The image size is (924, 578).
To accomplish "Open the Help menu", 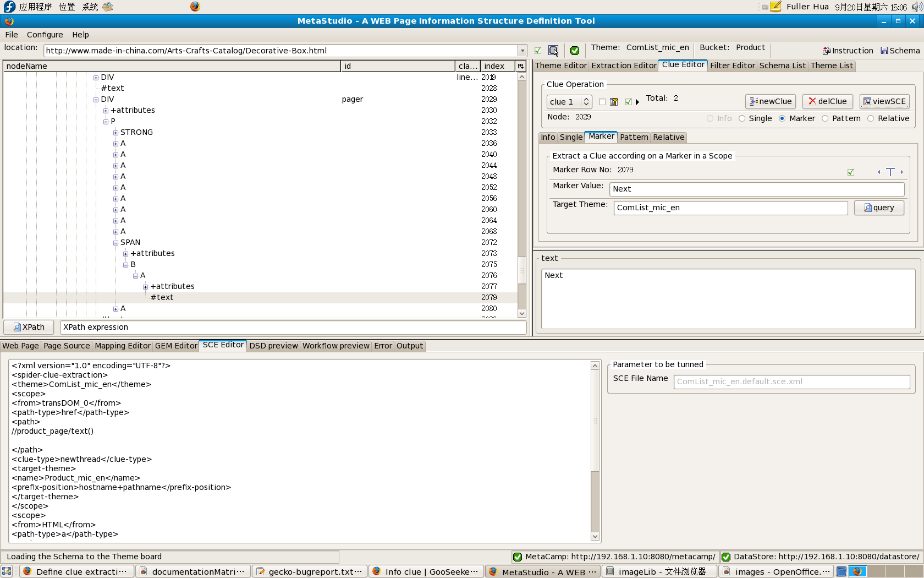I will [x=80, y=35].
